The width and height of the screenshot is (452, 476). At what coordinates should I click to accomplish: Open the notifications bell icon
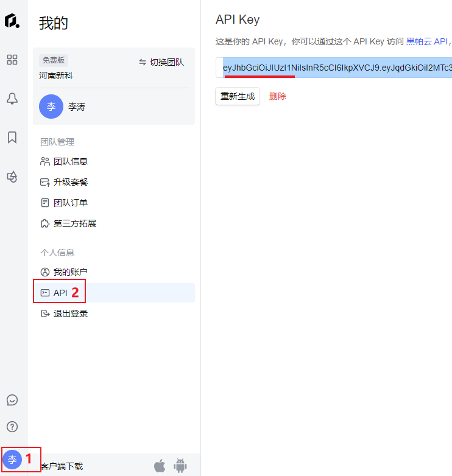[x=12, y=99]
